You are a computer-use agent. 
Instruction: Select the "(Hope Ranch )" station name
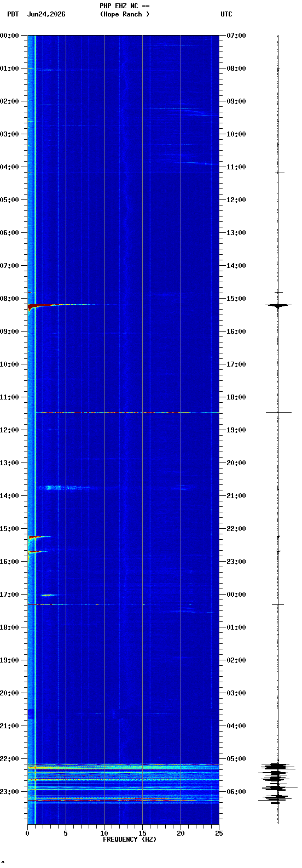pyautogui.click(x=125, y=14)
